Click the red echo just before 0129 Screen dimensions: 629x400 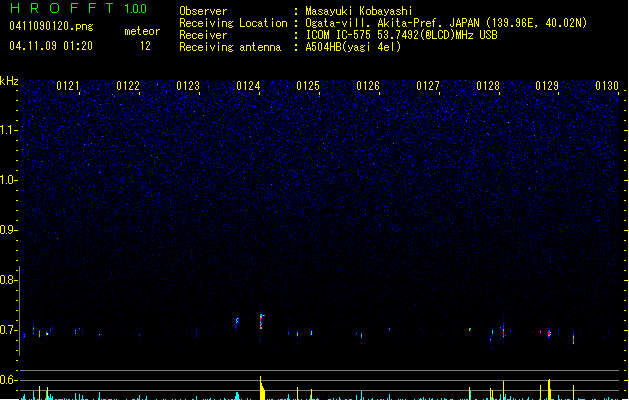(549, 333)
